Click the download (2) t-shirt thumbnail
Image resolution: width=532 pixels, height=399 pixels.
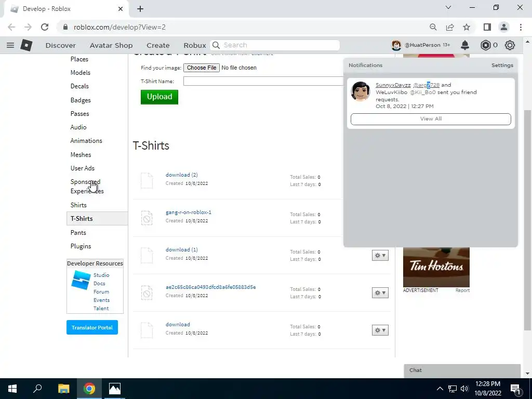(147, 180)
